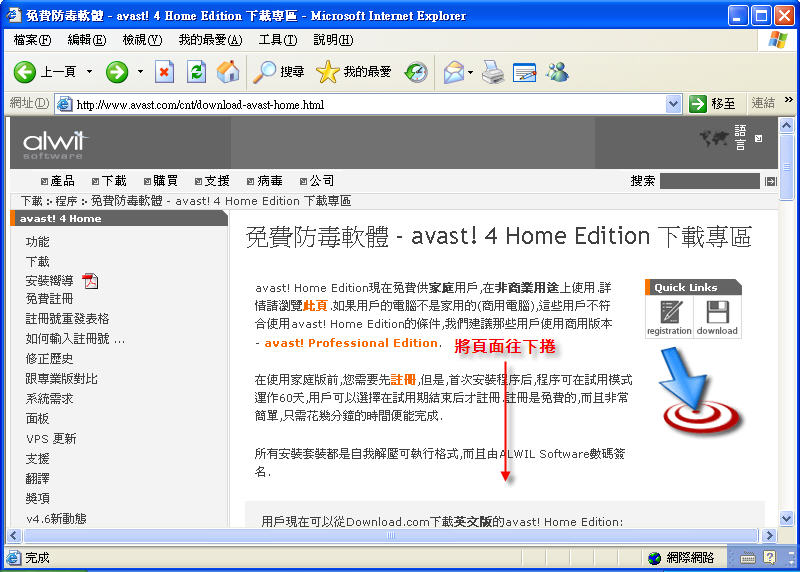Submit site search with the arrow icon

770,181
